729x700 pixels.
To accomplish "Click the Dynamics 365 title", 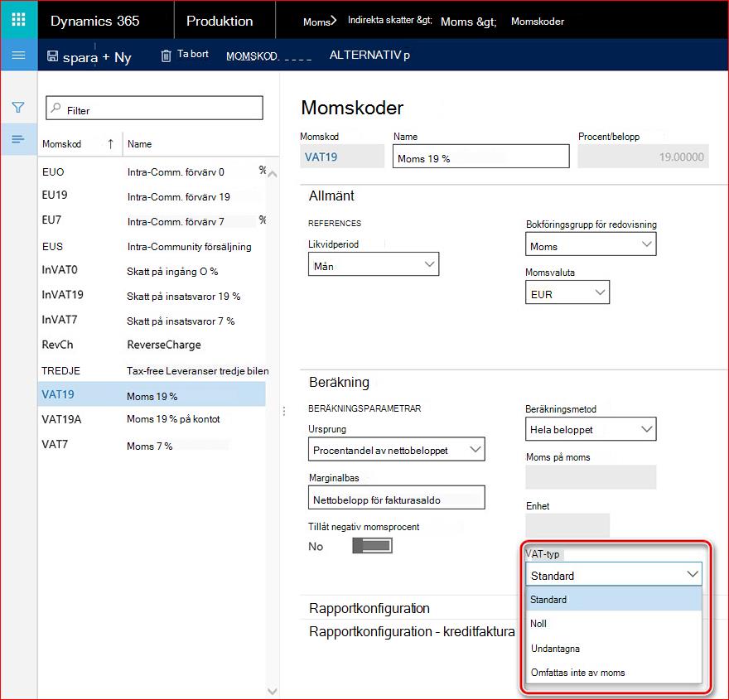I will [x=94, y=21].
